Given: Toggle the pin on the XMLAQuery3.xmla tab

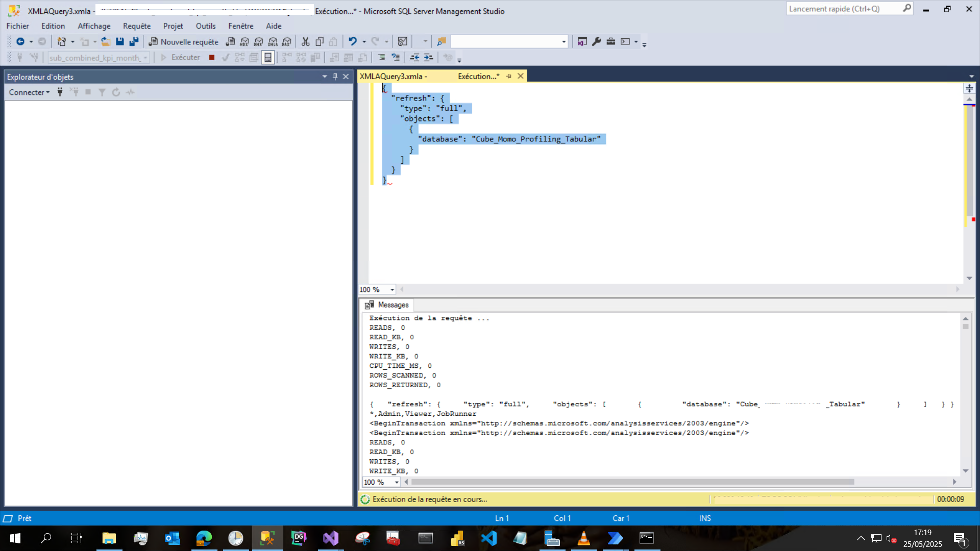Looking at the screenshot, I should pyautogui.click(x=509, y=76).
